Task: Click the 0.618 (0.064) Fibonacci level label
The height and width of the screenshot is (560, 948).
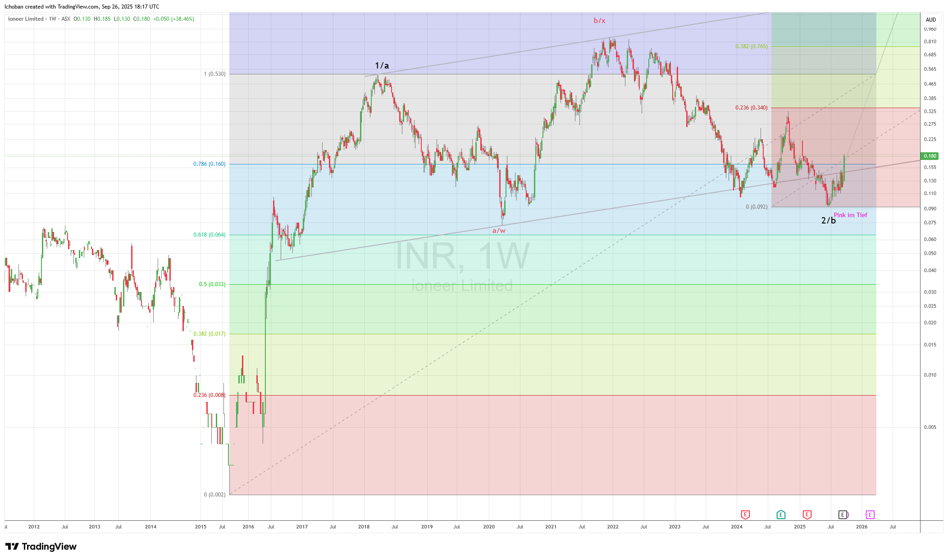Action: 209,235
